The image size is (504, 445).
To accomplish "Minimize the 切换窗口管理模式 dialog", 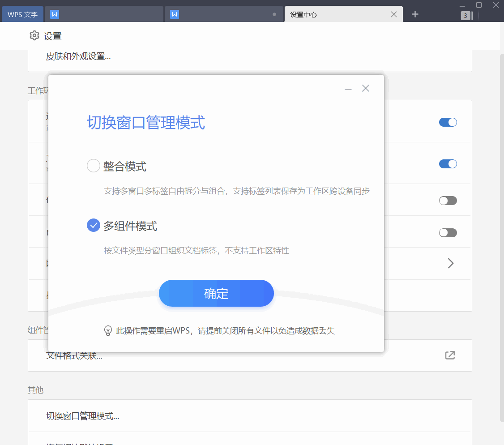I will [348, 89].
